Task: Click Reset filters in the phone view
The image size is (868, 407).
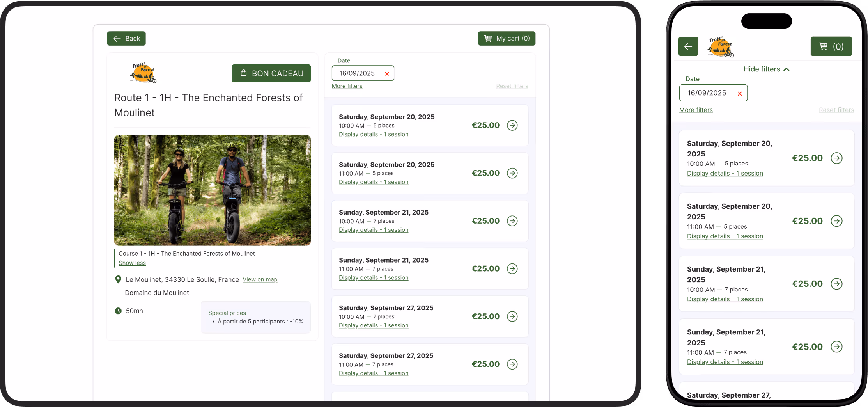Action: pyautogui.click(x=836, y=110)
